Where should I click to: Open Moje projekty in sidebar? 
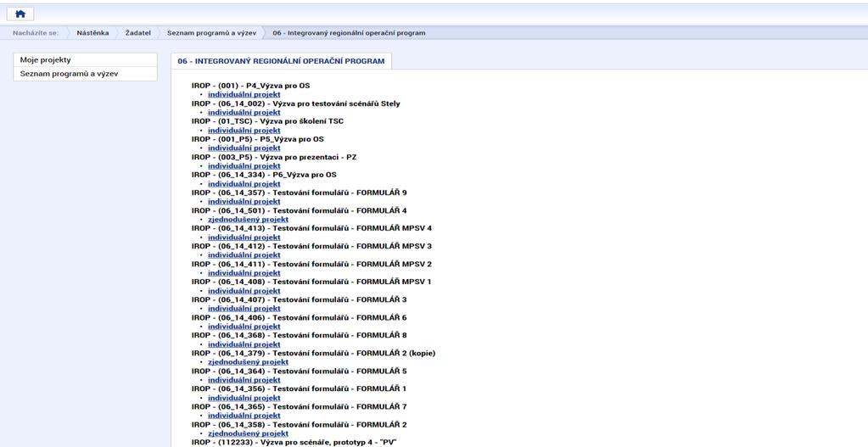(x=85, y=59)
